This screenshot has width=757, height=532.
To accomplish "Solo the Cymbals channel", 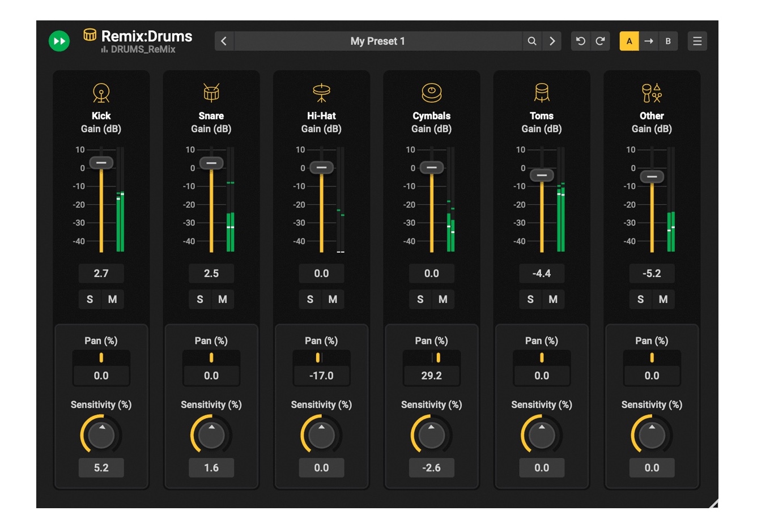I will coord(420,299).
